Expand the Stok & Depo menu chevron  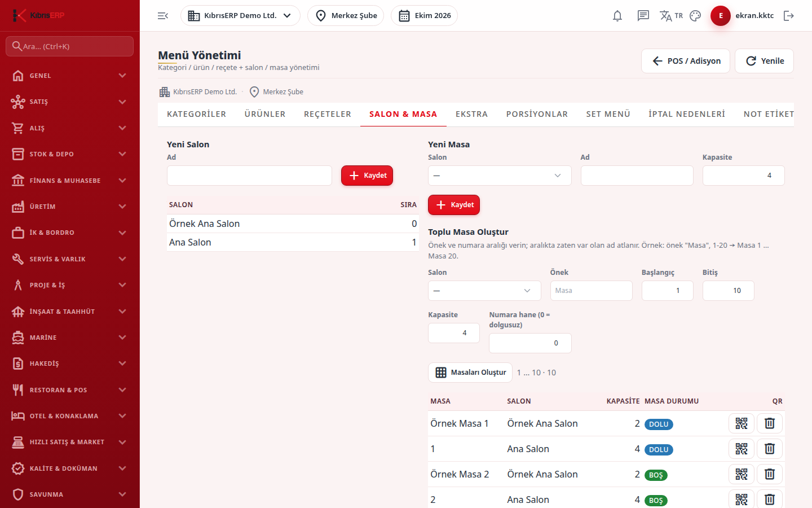click(x=122, y=154)
